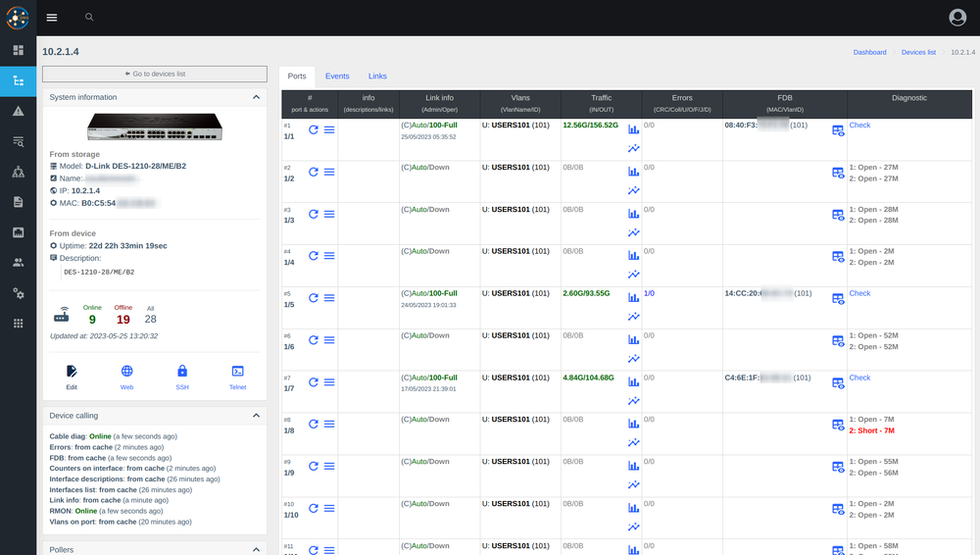Click the Check diagnostic link for port 1/7
The width and height of the screenshot is (980, 555).
(x=859, y=378)
